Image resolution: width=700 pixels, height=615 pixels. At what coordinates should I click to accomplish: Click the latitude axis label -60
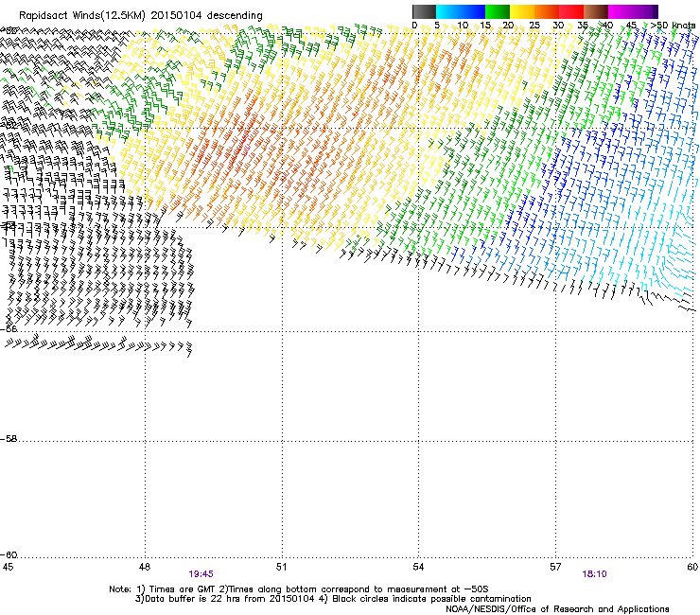[9, 555]
